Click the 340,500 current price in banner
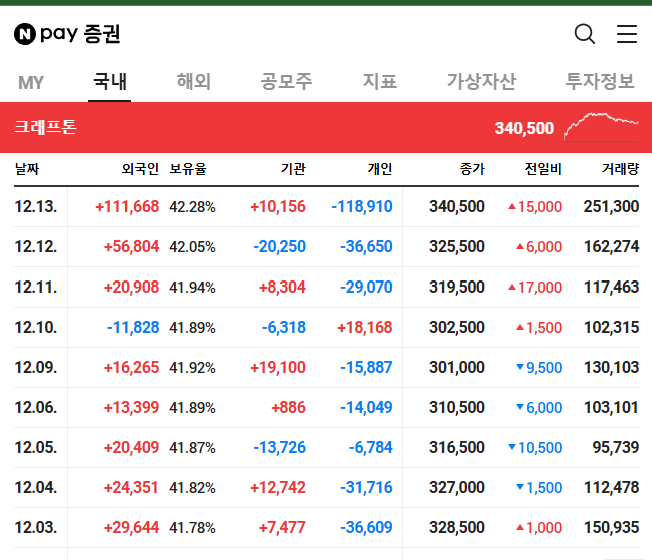Viewport: 652px width, 560px height. (524, 128)
